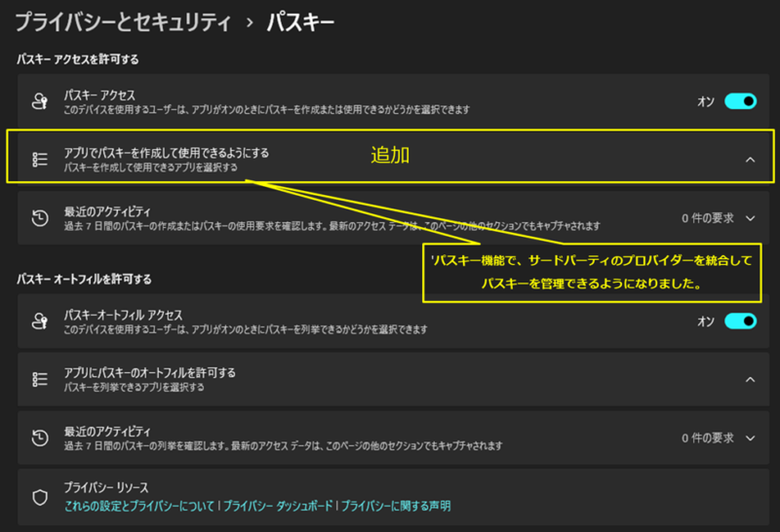The image size is (780, 532).
Task: Click the history icon in the second 最近のアクティビティ row
Action: [40, 437]
